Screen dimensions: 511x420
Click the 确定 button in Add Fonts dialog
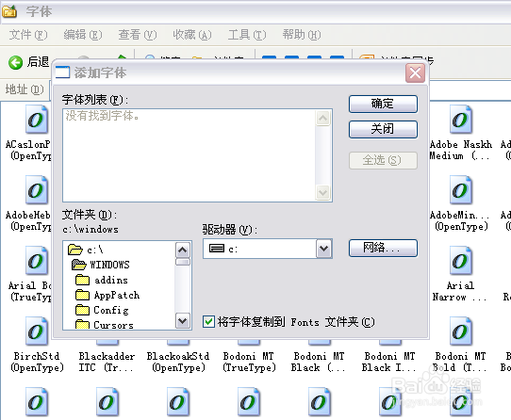pos(383,104)
